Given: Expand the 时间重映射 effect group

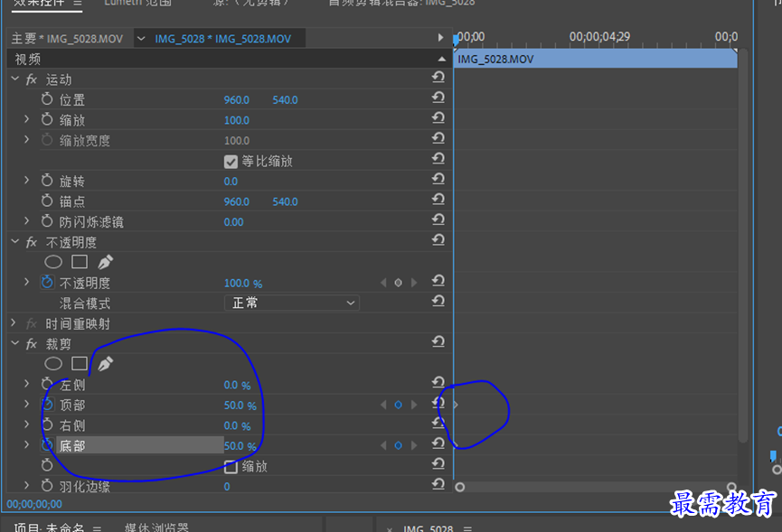Looking at the screenshot, I should click(14, 322).
